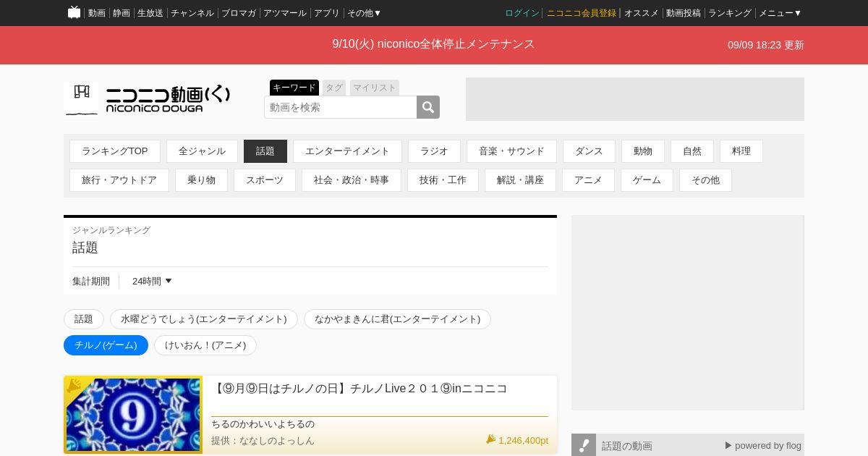
Task: Select the 話題 topic pill
Action: click(84, 319)
